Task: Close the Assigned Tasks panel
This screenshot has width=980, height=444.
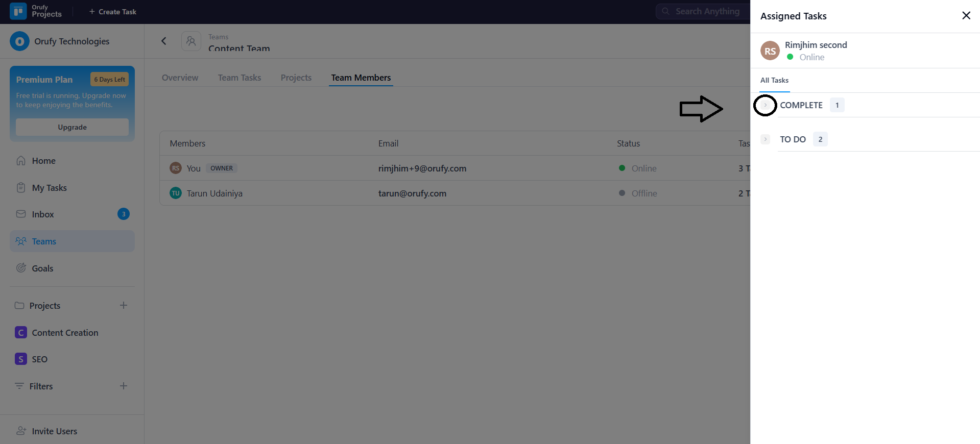Action: click(966, 16)
